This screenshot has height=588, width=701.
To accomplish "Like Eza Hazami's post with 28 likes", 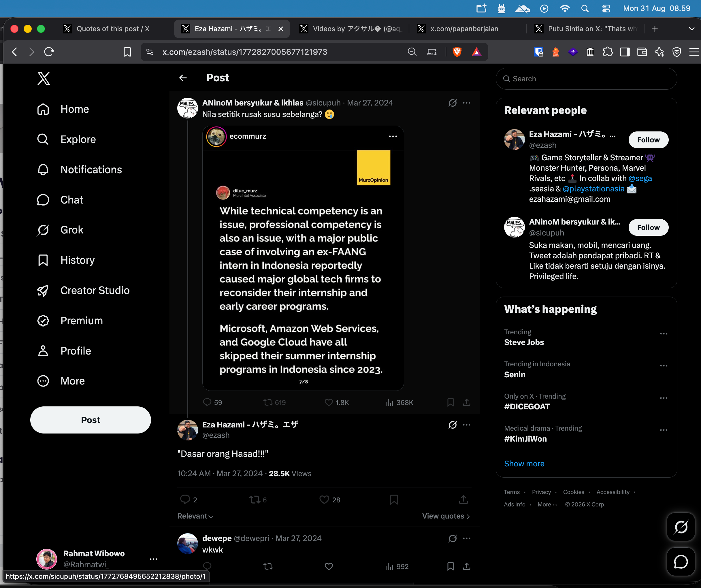I will [330, 500].
